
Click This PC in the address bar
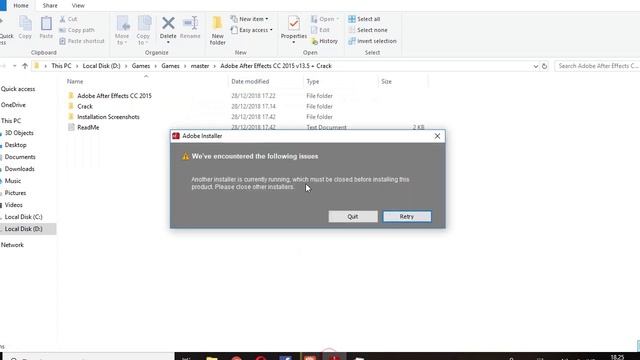click(x=61, y=66)
